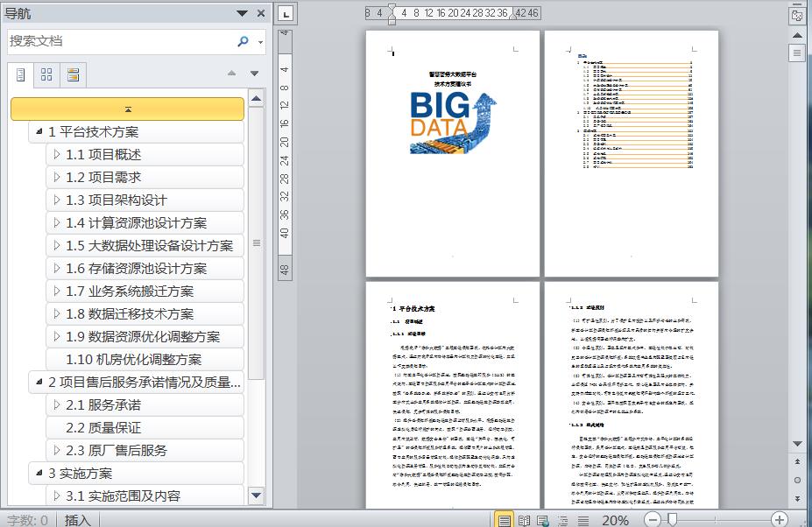Open zoom dialog via 20% level

coord(615,520)
